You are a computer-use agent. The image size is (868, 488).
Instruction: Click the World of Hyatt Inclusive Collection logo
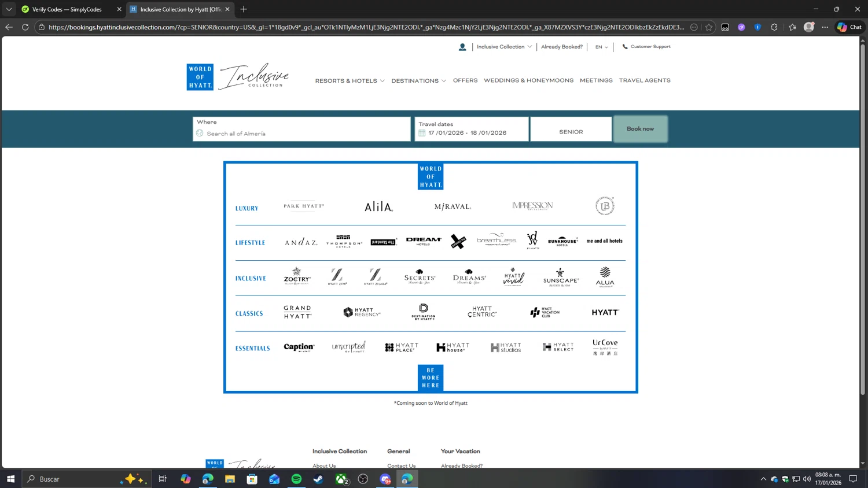(x=238, y=77)
